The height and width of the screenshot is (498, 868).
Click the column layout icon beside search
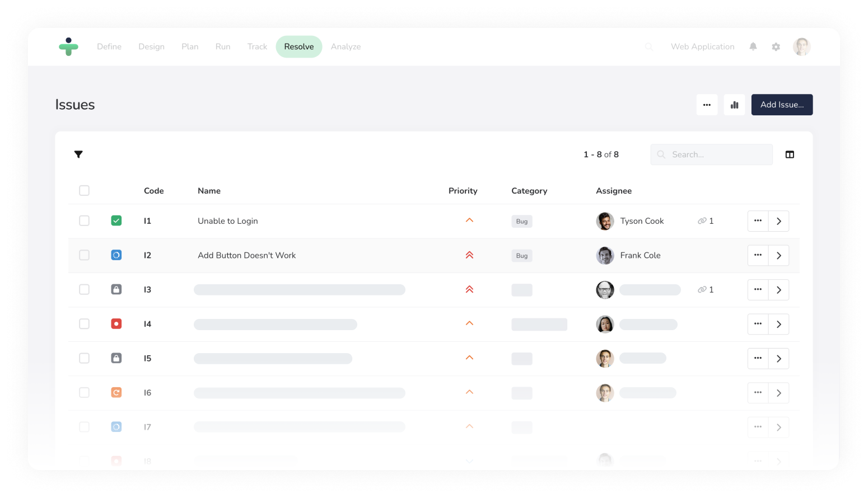pyautogui.click(x=790, y=154)
